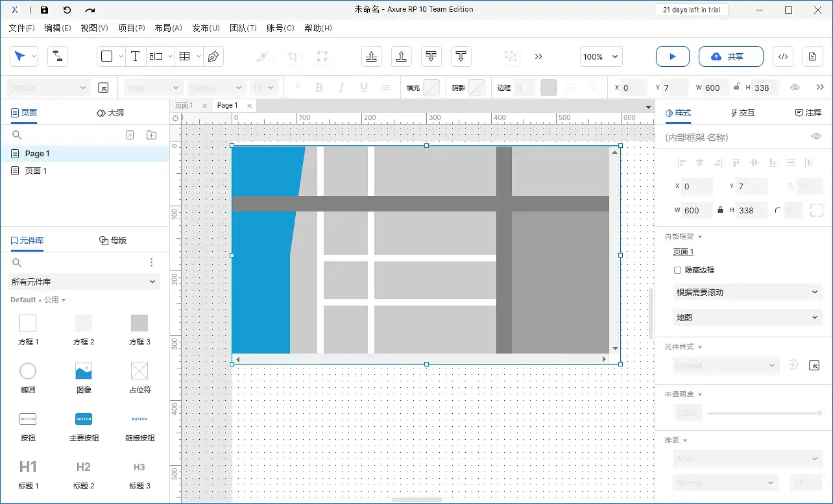Open the 根据需要滚动 scroll dropdown

[747, 293]
